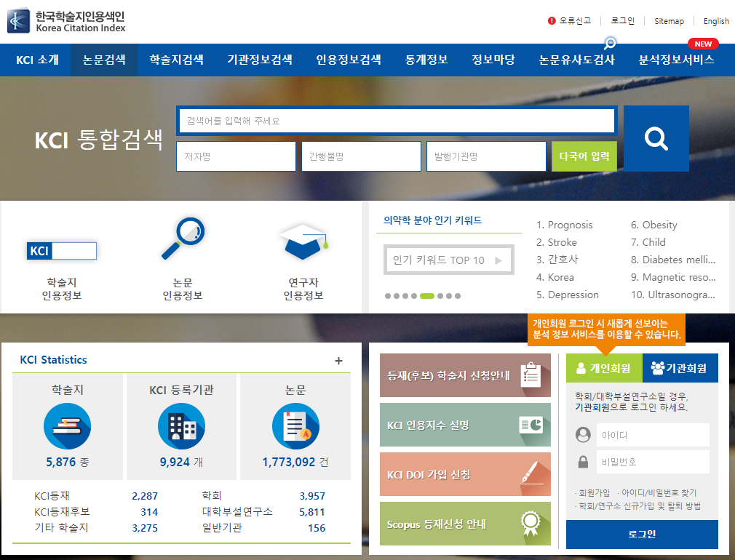
Task: Select the last keyword carousel dot
Action: 458,296
